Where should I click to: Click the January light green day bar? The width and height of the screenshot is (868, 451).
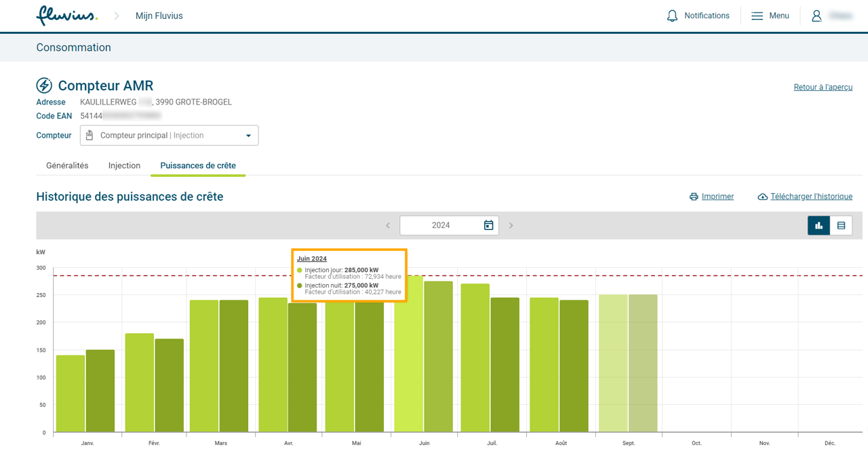click(x=71, y=393)
